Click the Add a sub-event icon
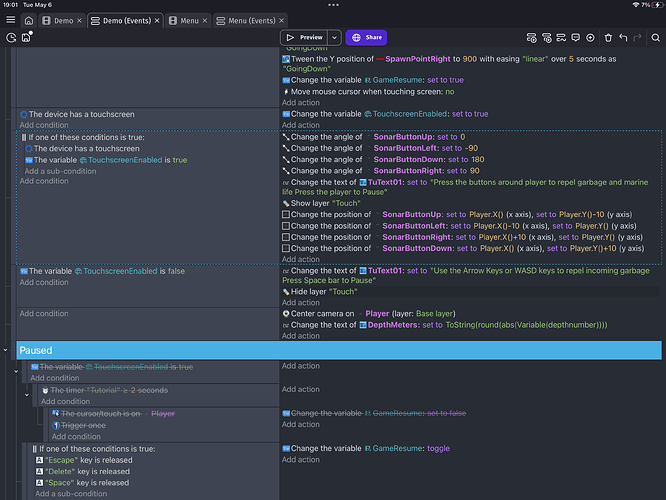 coord(547,38)
